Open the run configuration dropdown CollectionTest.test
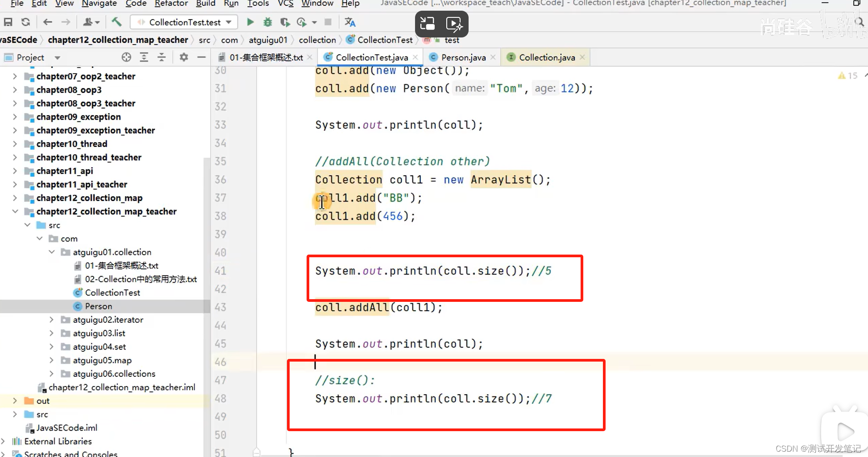The width and height of the screenshot is (868, 457). [184, 22]
